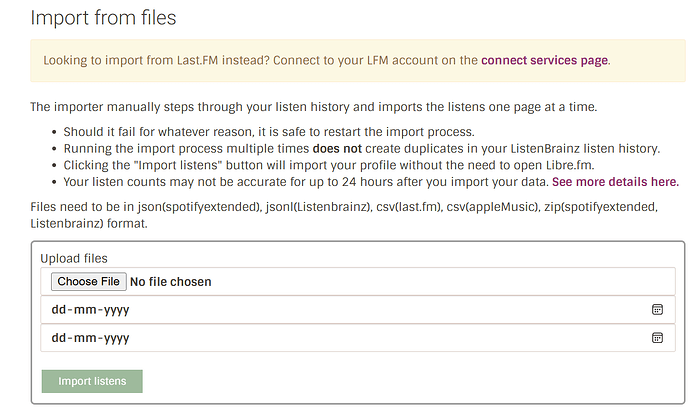Image resolution: width=690 pixels, height=413 pixels.
Task: Click the Files need to be in paragraph
Action: point(344,215)
